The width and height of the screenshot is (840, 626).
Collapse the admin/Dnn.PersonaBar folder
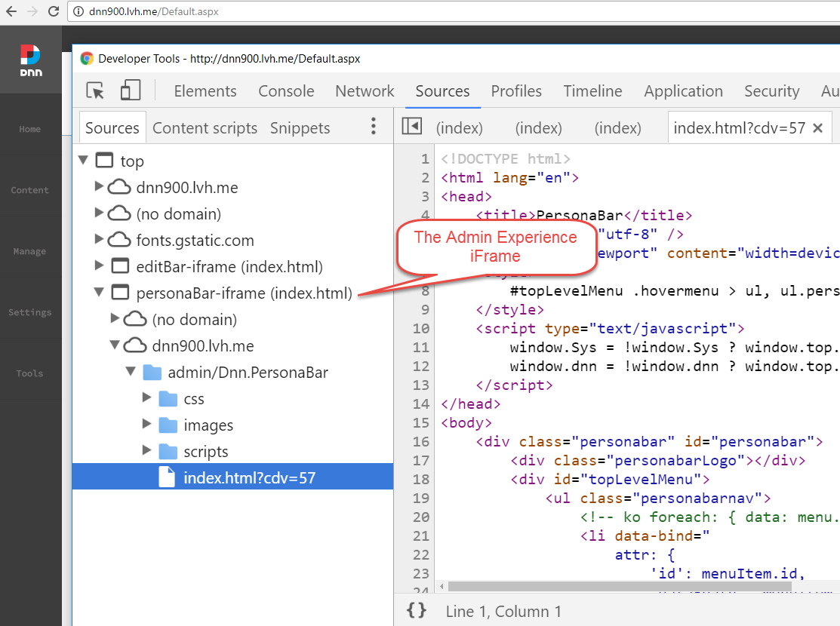point(131,370)
